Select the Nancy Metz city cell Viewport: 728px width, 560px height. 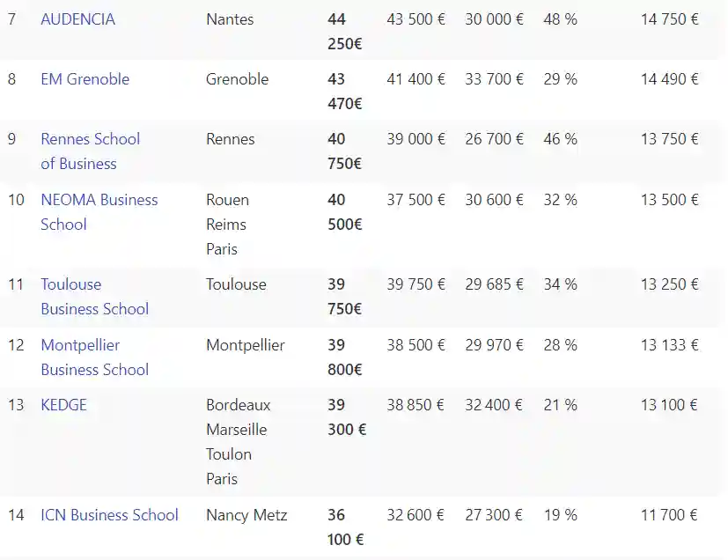coord(246,515)
